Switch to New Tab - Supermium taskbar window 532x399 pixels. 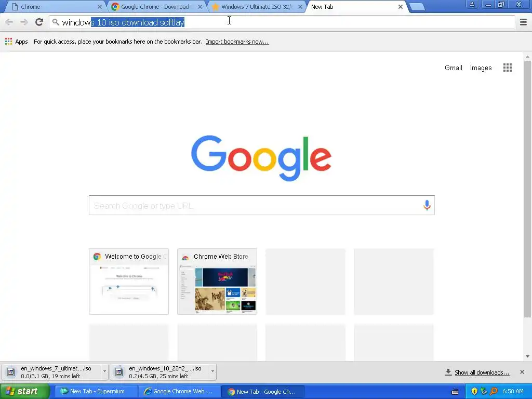[x=96, y=392]
